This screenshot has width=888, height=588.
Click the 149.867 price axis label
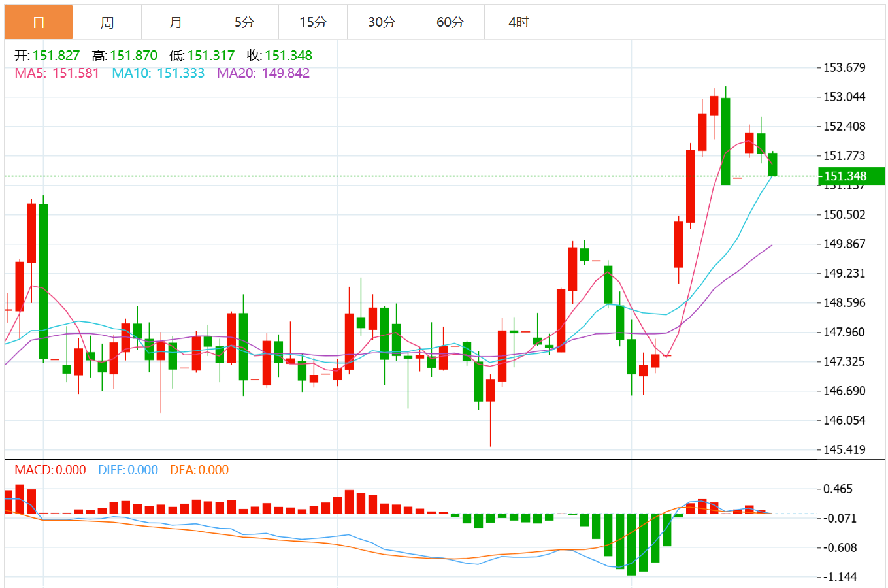(x=844, y=244)
